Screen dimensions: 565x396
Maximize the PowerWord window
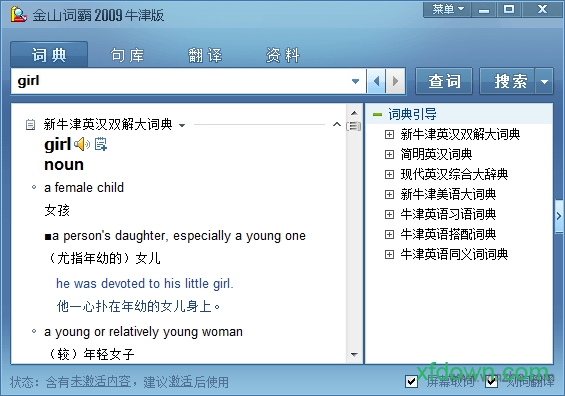[x=508, y=9]
